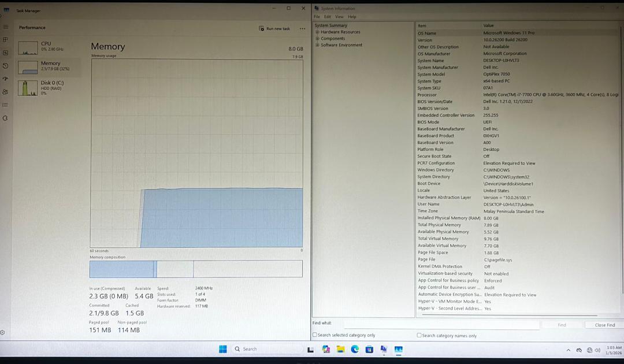
Task: Open Startup apps icon in Task Manager
Action: 6,79
